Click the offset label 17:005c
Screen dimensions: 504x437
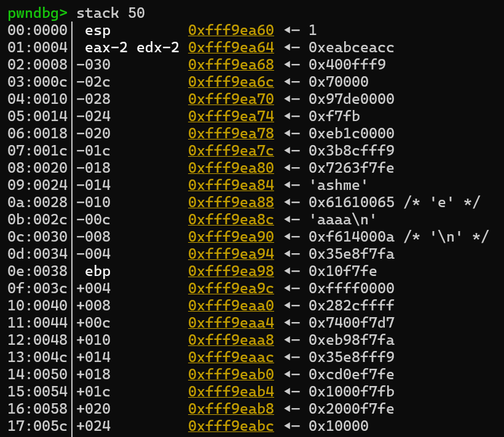tap(37, 426)
